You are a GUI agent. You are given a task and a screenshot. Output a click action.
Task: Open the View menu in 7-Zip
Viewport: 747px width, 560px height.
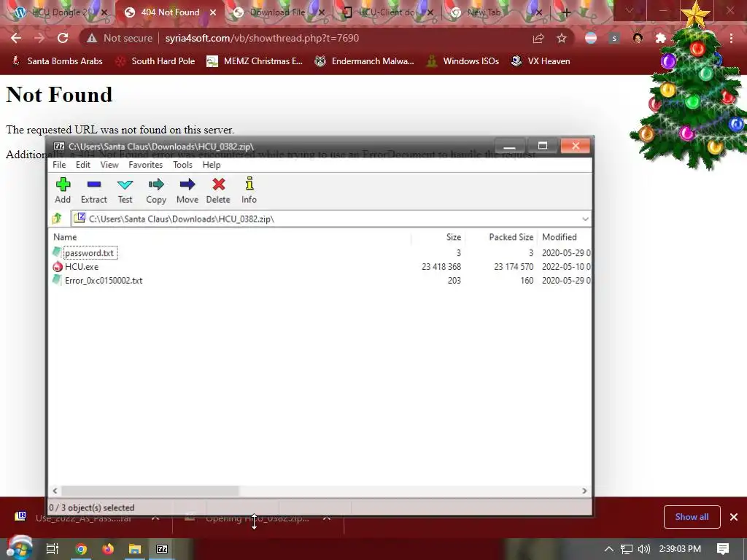pos(109,165)
